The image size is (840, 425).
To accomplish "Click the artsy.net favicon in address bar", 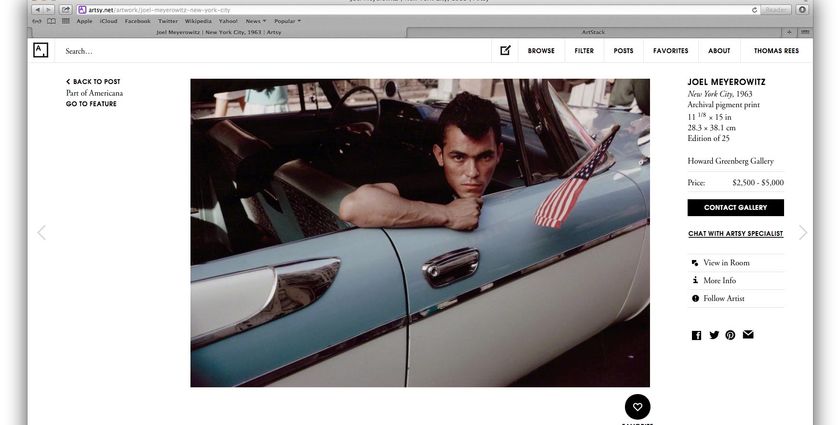I will click(82, 10).
